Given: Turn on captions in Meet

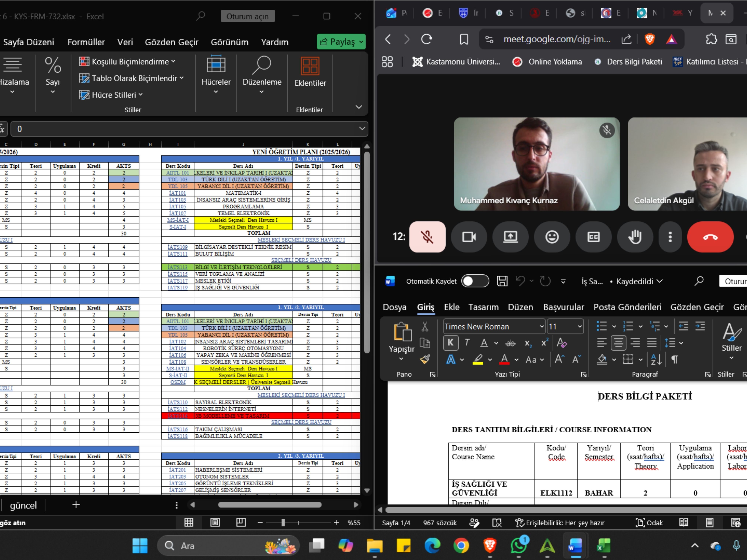Looking at the screenshot, I should 593,237.
